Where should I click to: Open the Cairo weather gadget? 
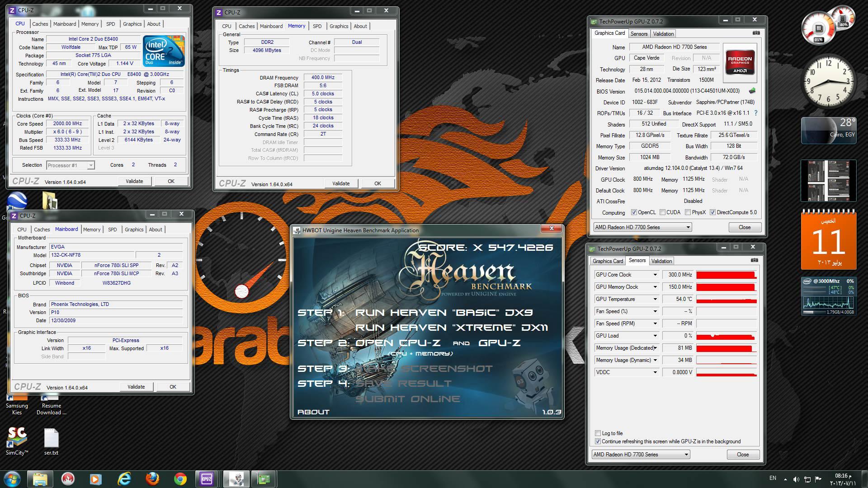pyautogui.click(x=829, y=131)
